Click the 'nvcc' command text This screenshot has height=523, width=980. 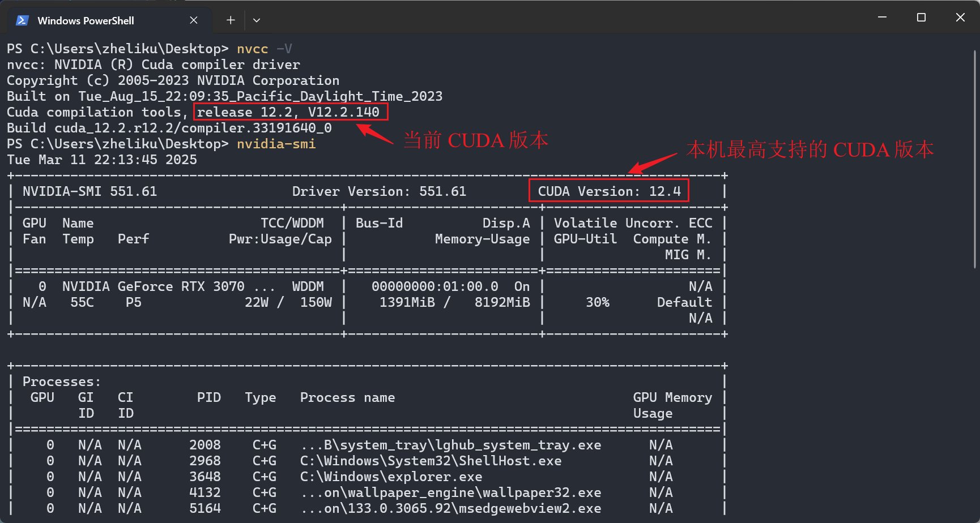coord(253,49)
